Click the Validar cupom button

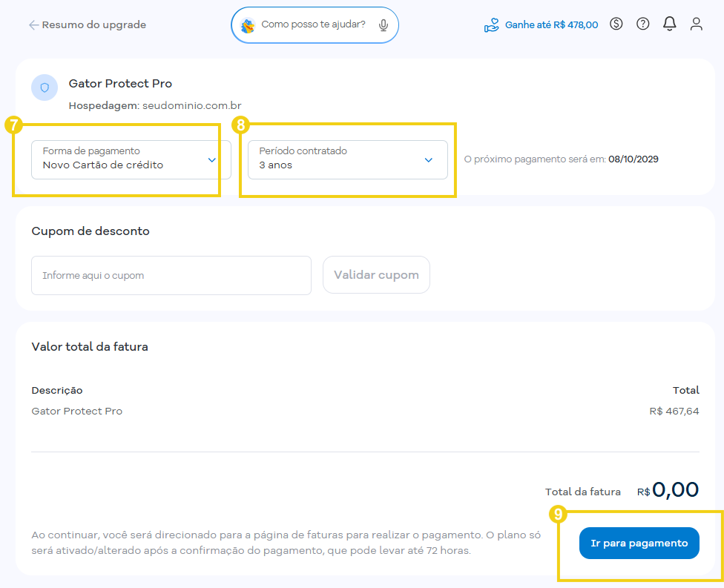[x=376, y=275]
